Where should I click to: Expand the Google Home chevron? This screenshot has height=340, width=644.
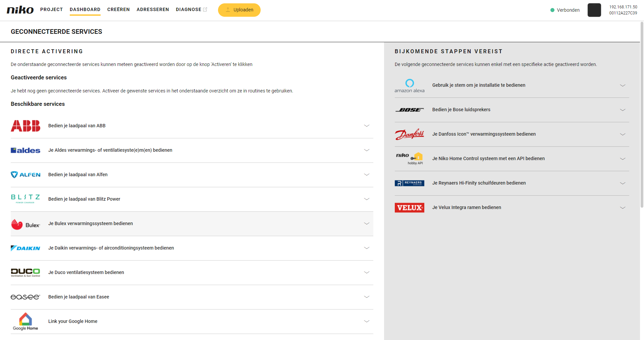tap(367, 321)
